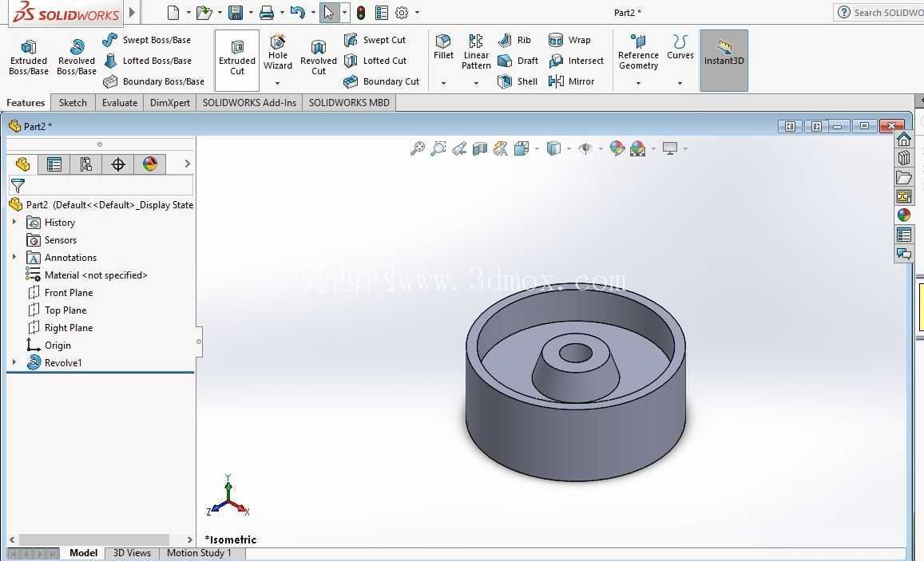
Task: Click the Linear Pattern tool
Action: [x=476, y=52]
